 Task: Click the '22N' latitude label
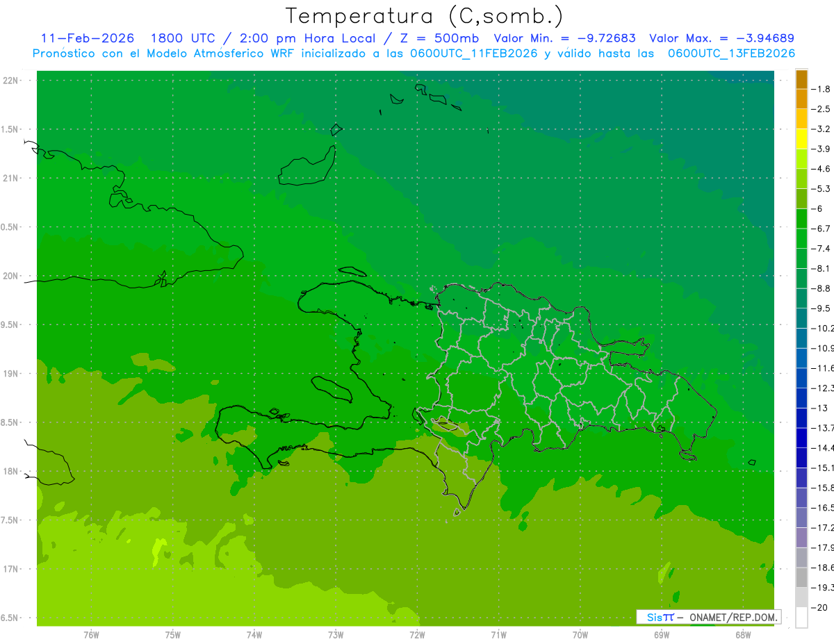click(11, 81)
